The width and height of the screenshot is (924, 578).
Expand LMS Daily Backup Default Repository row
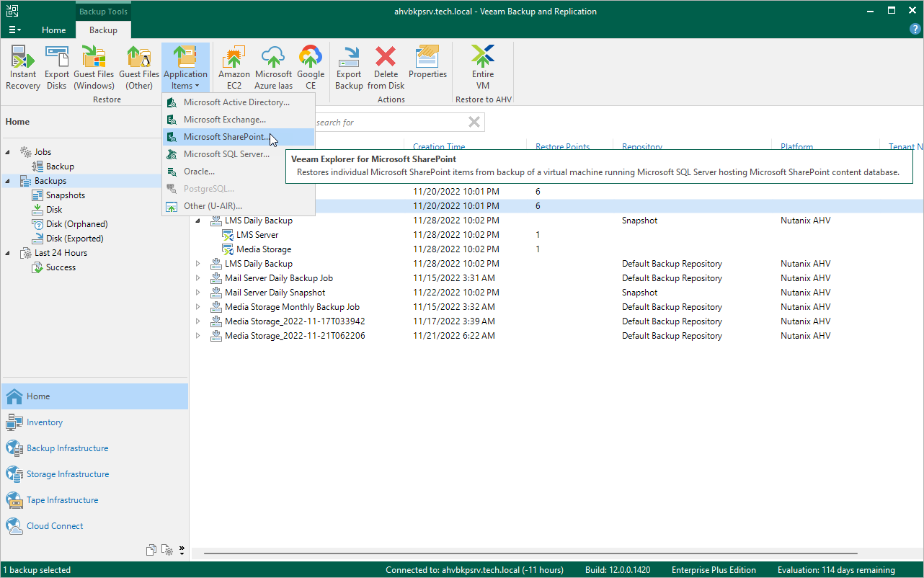(x=198, y=264)
